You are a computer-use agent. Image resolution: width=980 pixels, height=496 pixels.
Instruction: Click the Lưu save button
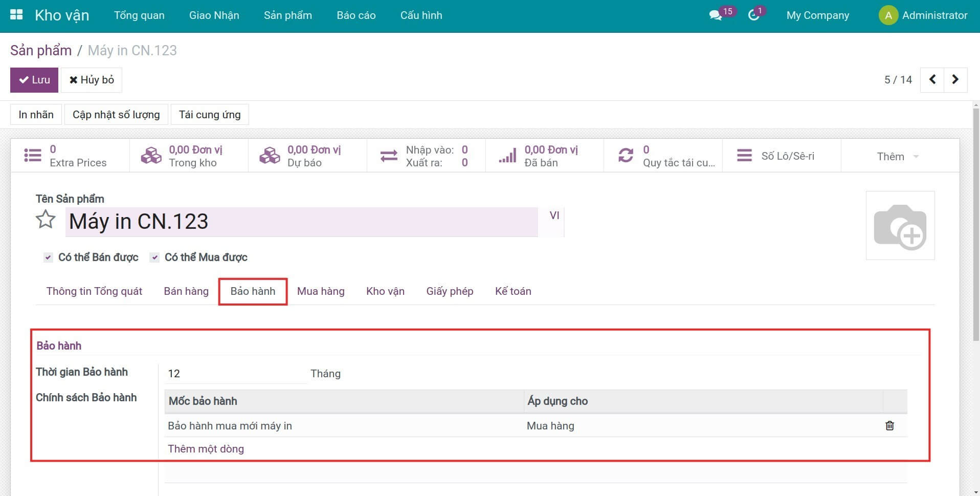[x=34, y=80]
